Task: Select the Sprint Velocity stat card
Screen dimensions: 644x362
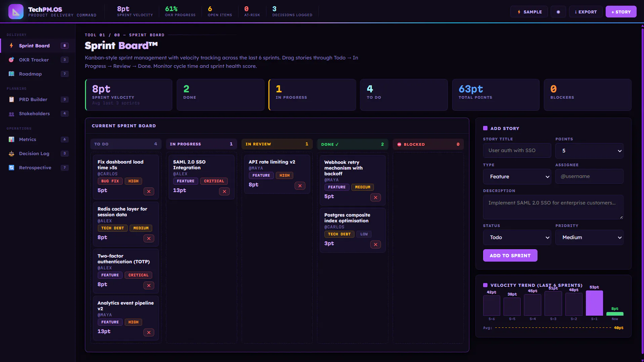Action: (x=129, y=95)
